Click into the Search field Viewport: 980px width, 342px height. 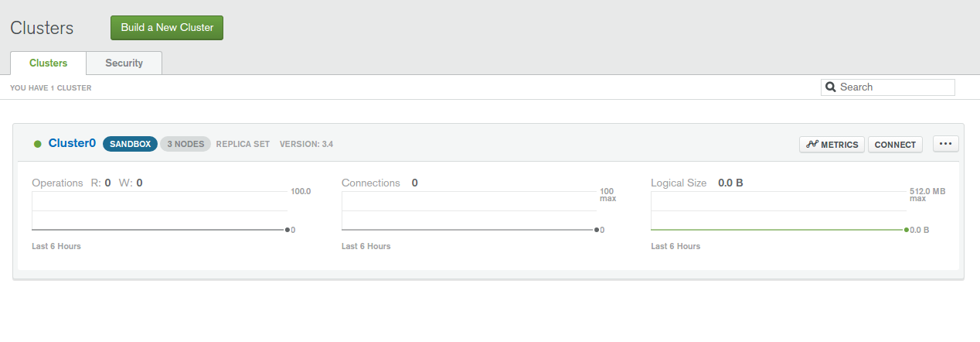(x=895, y=87)
